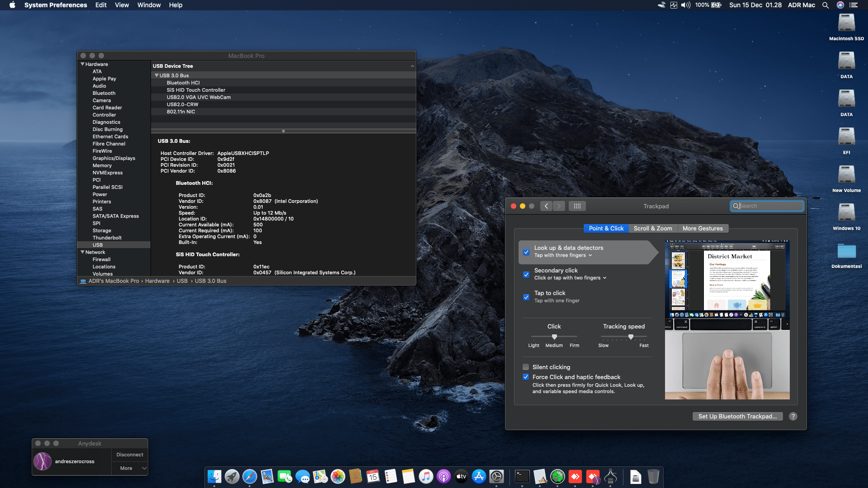This screenshot has width=868, height=488.
Task: Open Messages chat bubble in dock
Action: point(302,476)
